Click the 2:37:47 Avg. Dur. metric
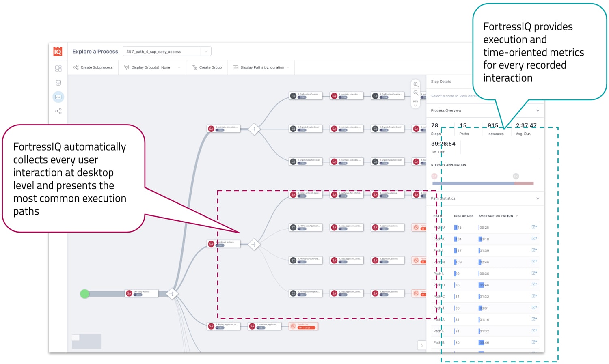This screenshot has width=609, height=364. pos(525,129)
